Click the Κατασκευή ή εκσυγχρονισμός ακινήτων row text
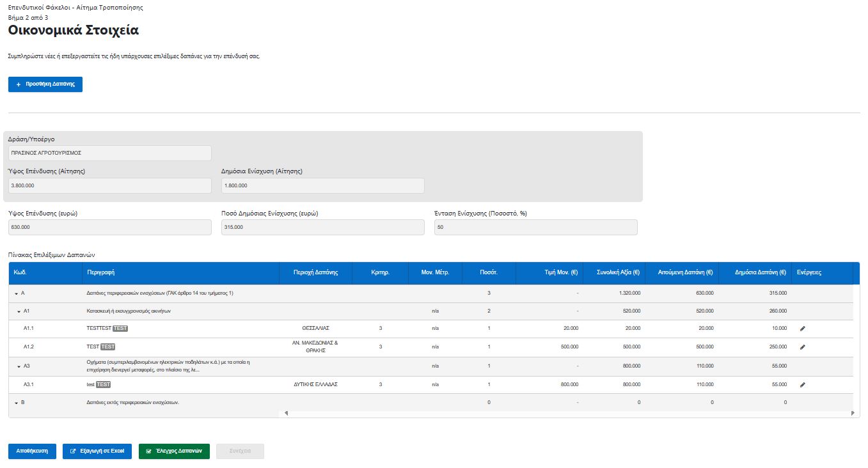Viewport: 868px width, 468px height. coord(128,311)
